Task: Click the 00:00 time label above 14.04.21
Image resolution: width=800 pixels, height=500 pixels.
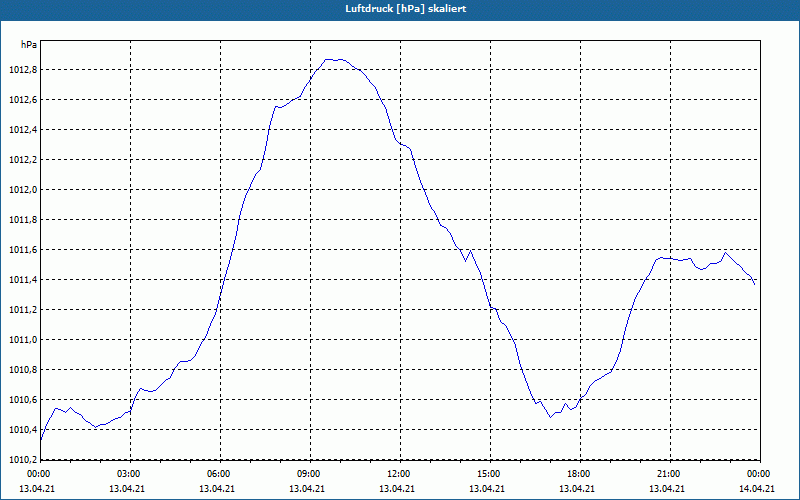Action: 757,474
